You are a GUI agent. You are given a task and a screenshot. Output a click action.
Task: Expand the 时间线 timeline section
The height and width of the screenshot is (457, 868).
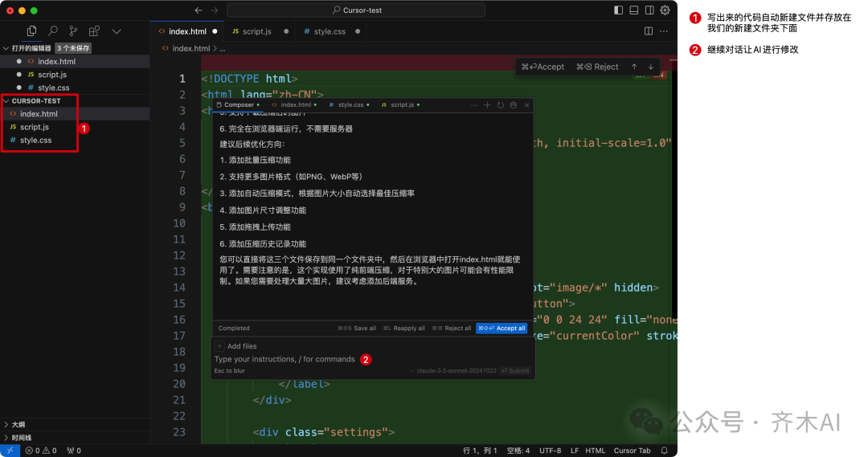[x=21, y=438]
